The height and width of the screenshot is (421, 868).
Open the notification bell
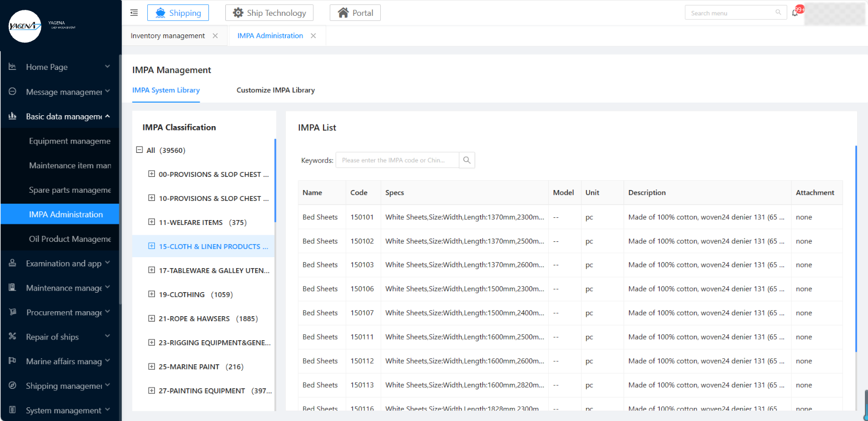point(795,13)
